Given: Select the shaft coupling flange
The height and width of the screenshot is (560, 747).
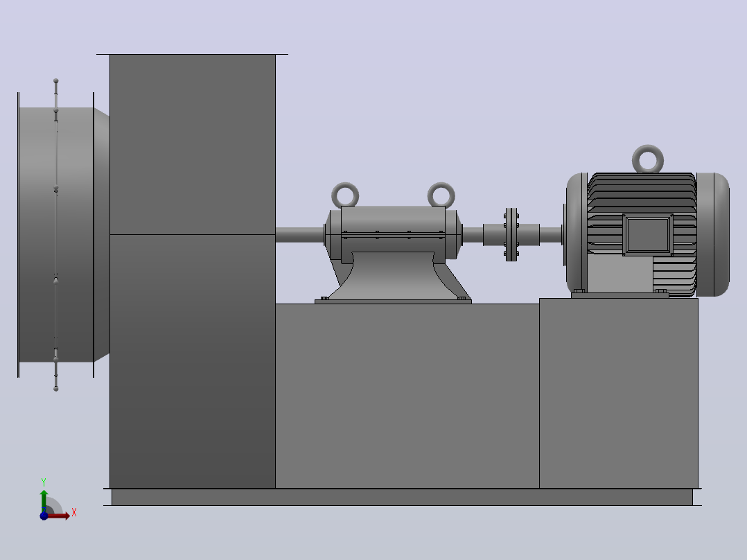Looking at the screenshot, I should click(511, 234).
